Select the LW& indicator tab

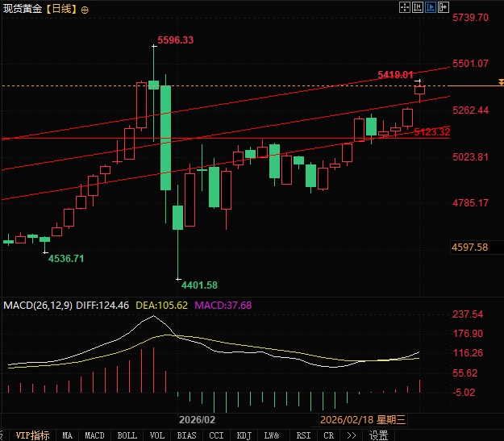(x=272, y=435)
